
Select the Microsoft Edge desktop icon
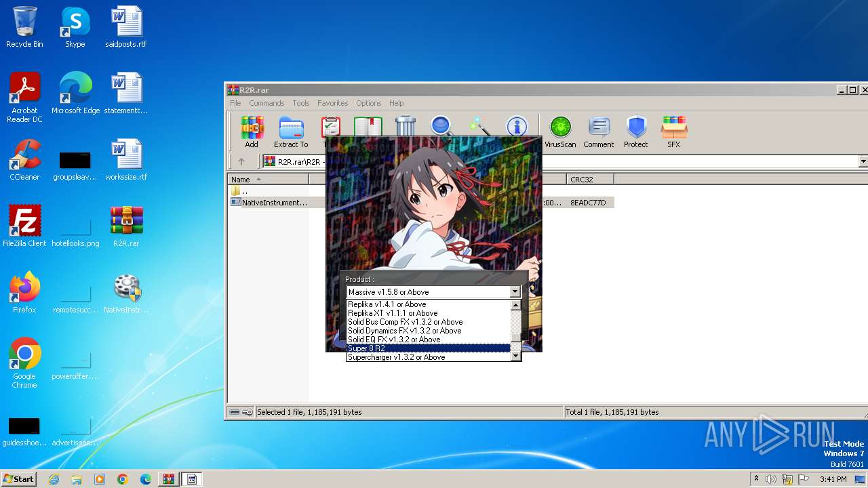(x=75, y=94)
